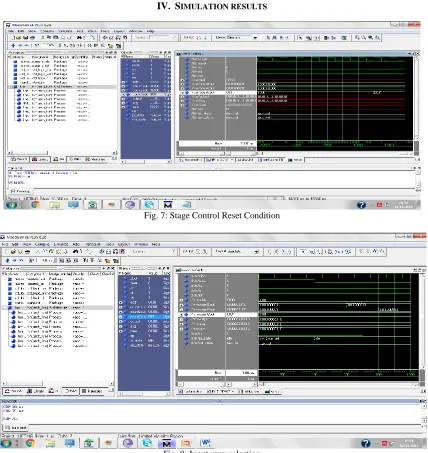Click Transcript tab in top window
Image resolution: width=428 pixels, height=453 pixels.
tap(21, 191)
